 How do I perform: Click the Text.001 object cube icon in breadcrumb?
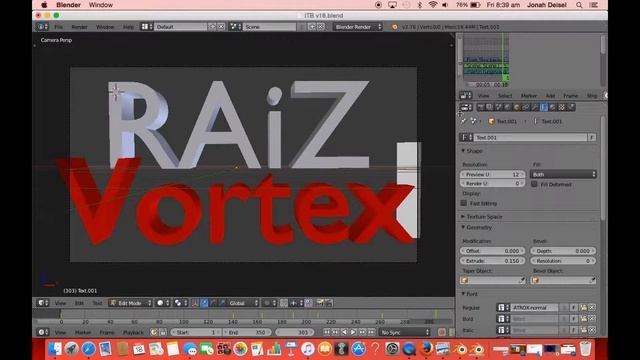click(491, 121)
